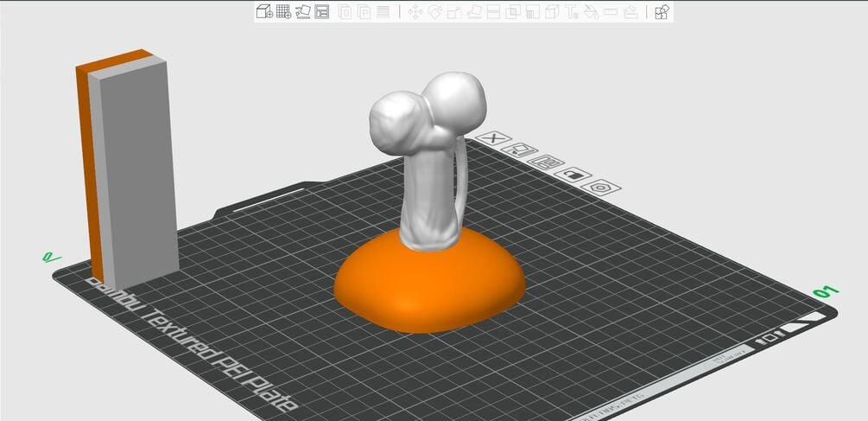Click the Arrange all objects icon

[321, 11]
